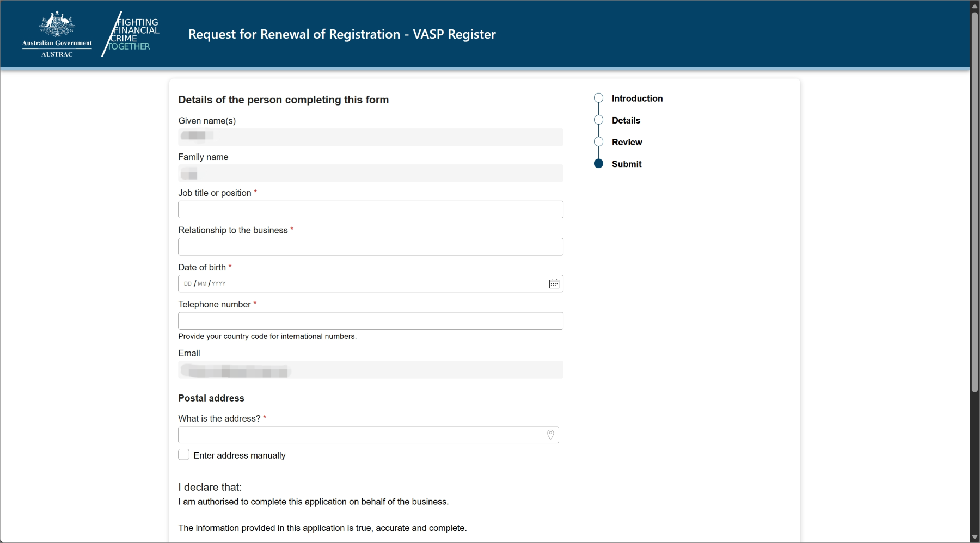980x543 pixels.
Task: Tick the Enter address manually checkbox
Action: pyautogui.click(x=184, y=455)
